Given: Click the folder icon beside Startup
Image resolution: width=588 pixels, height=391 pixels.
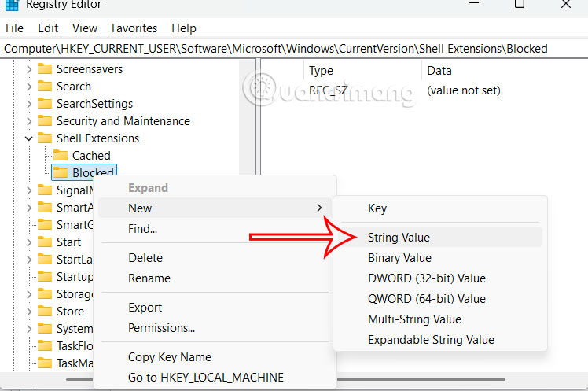Looking at the screenshot, I should (x=45, y=277).
